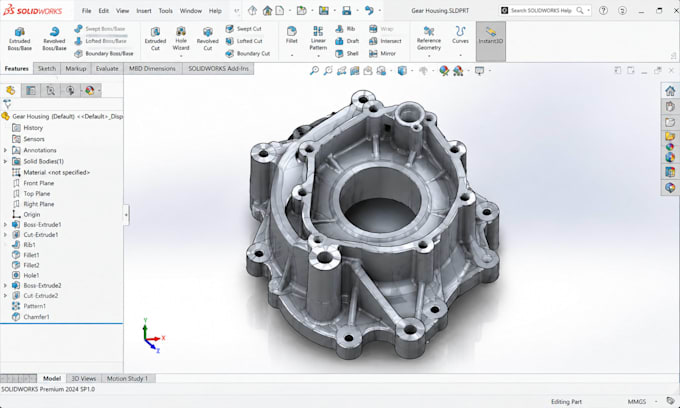Collapse the feature tree panel handle
680x408 pixels.
click(x=126, y=215)
